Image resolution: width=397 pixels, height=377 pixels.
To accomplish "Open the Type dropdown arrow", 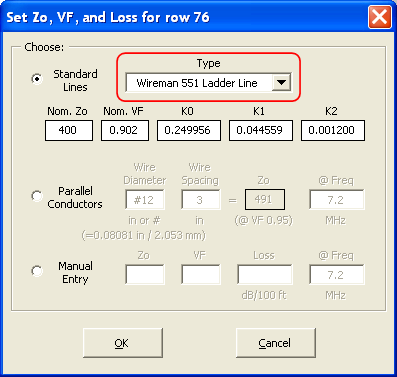I will [281, 82].
